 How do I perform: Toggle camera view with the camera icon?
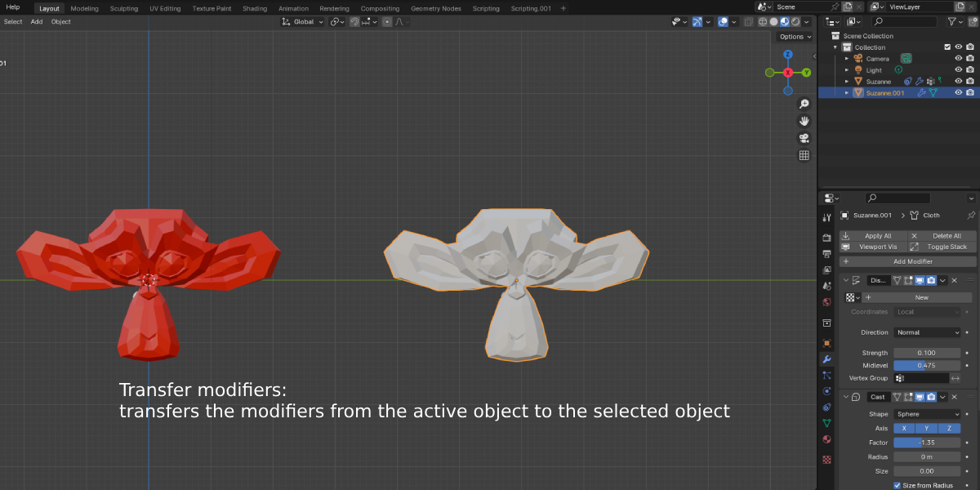(804, 139)
